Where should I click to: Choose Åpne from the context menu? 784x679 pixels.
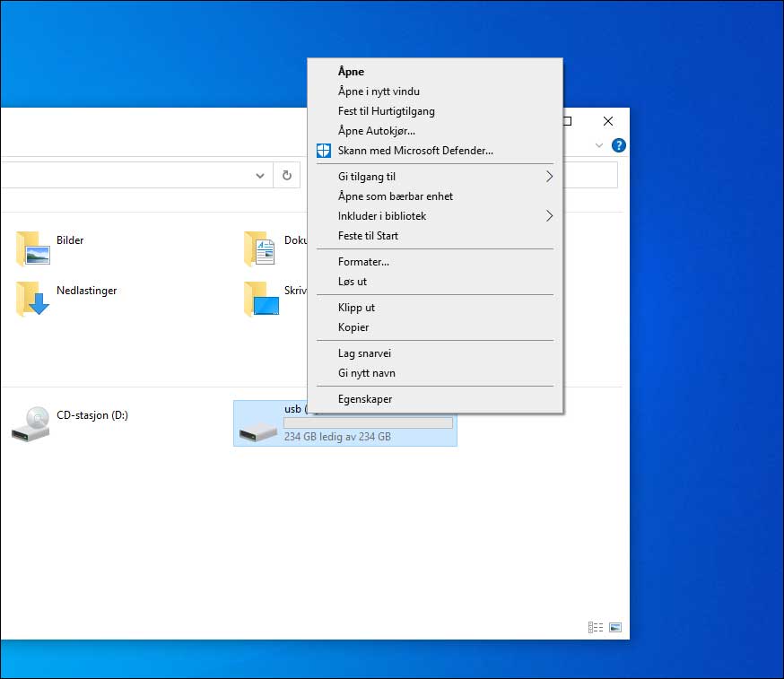(351, 72)
